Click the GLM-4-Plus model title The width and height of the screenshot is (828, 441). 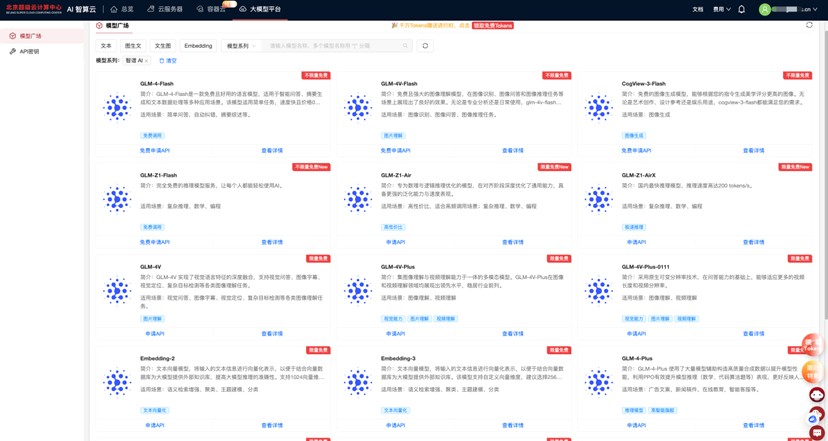click(637, 358)
